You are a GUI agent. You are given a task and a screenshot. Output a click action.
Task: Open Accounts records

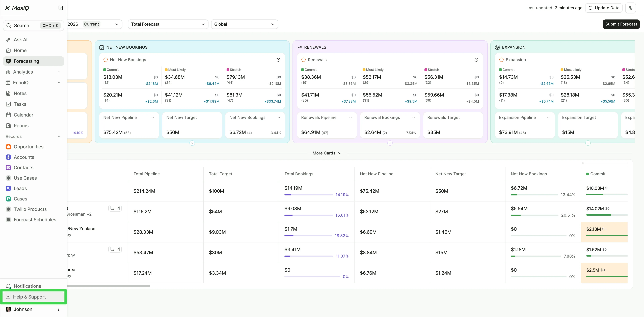pos(34,157)
